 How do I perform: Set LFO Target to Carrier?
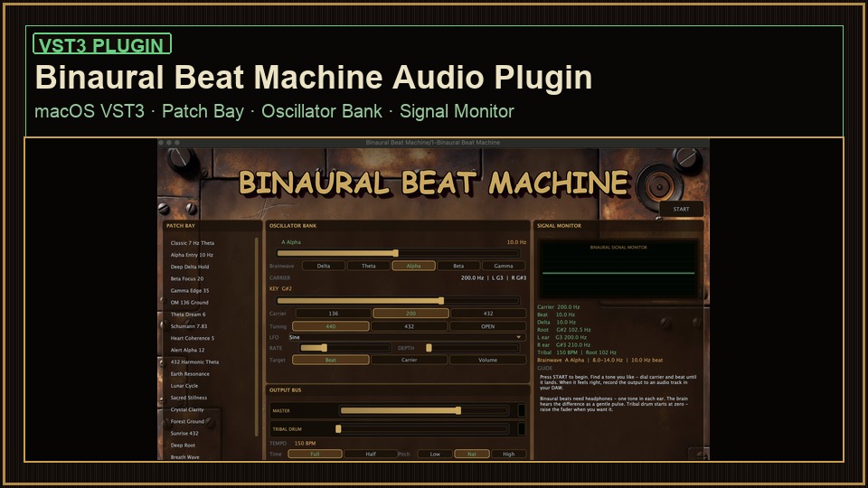pyautogui.click(x=409, y=361)
